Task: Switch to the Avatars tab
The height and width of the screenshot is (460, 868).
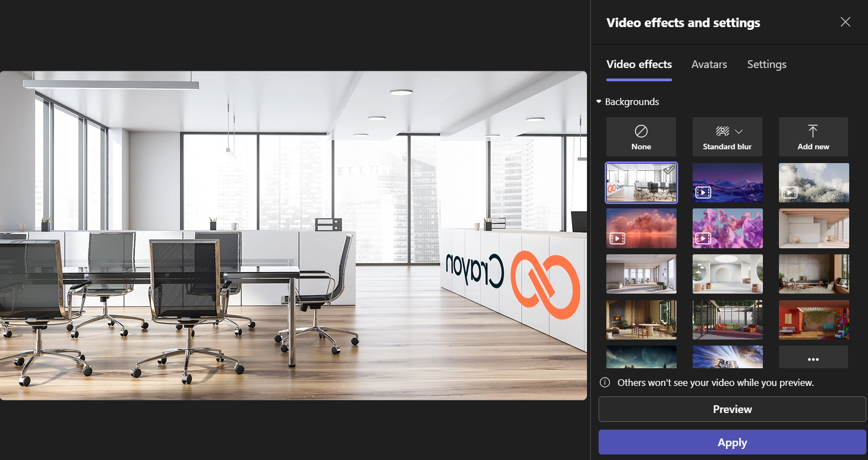Action: pyautogui.click(x=709, y=64)
